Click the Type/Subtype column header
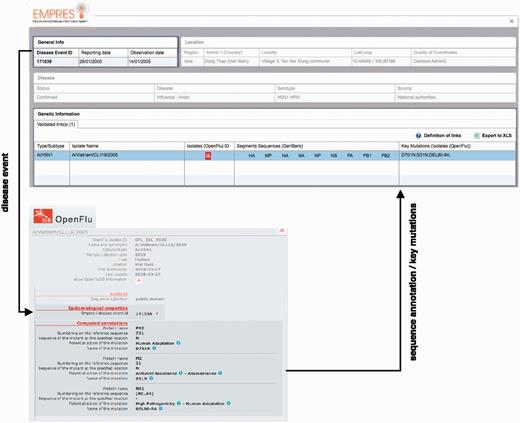 52,146
